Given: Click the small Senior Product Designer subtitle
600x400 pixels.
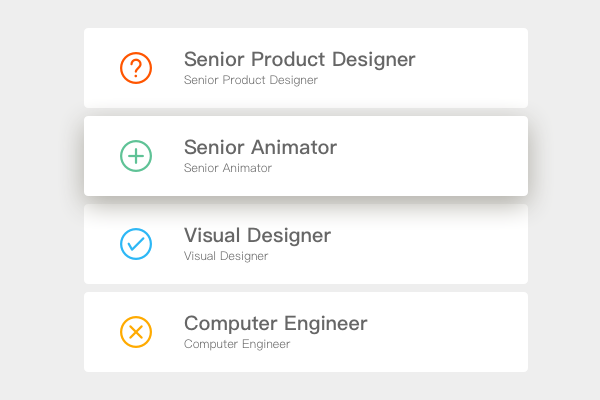Looking at the screenshot, I should click(x=251, y=80).
